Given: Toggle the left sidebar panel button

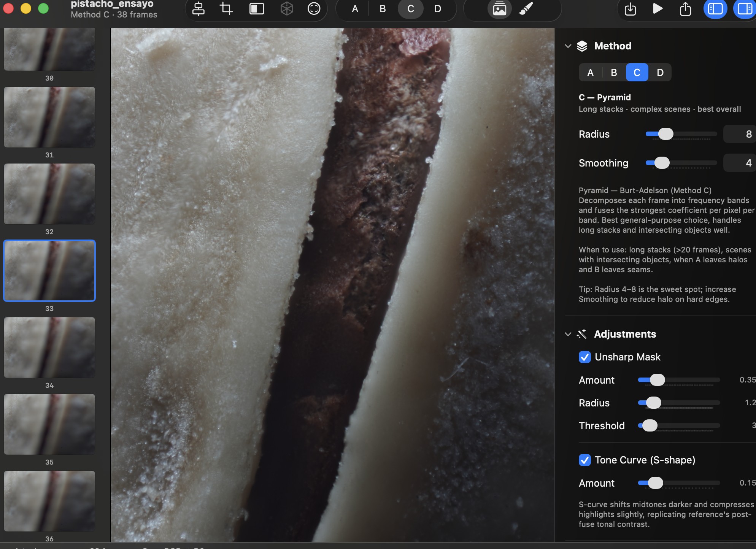Looking at the screenshot, I should coord(715,9).
